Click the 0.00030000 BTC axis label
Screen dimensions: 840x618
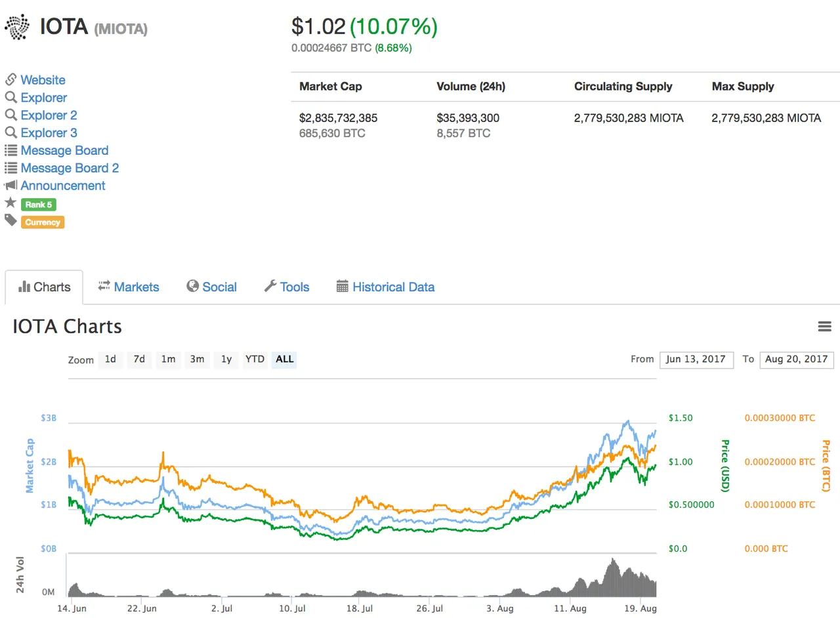[x=780, y=418]
